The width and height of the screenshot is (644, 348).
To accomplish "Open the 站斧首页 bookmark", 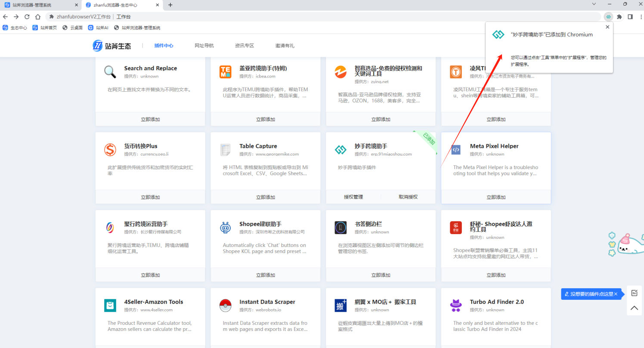I will point(45,28).
